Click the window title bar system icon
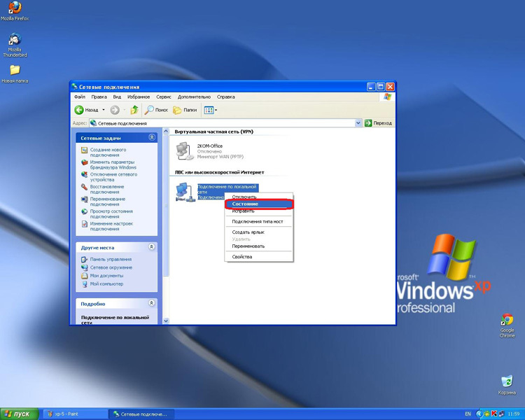 pyautogui.click(x=74, y=87)
